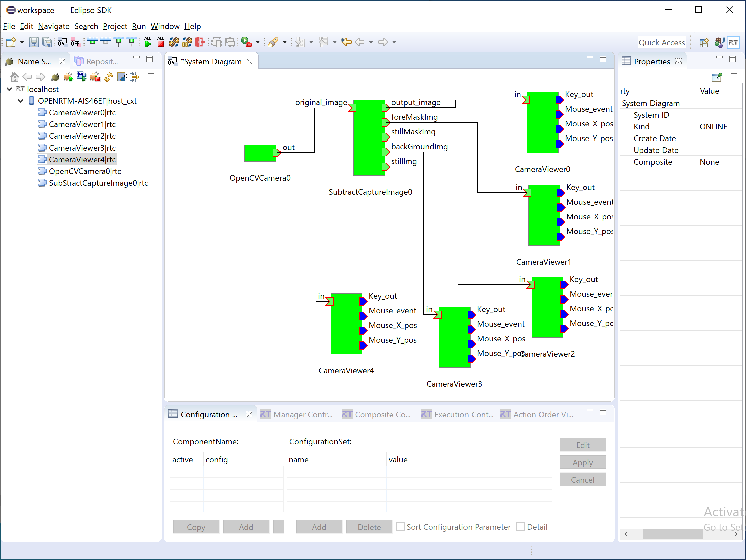Click the Save toolbar icon

[34, 42]
